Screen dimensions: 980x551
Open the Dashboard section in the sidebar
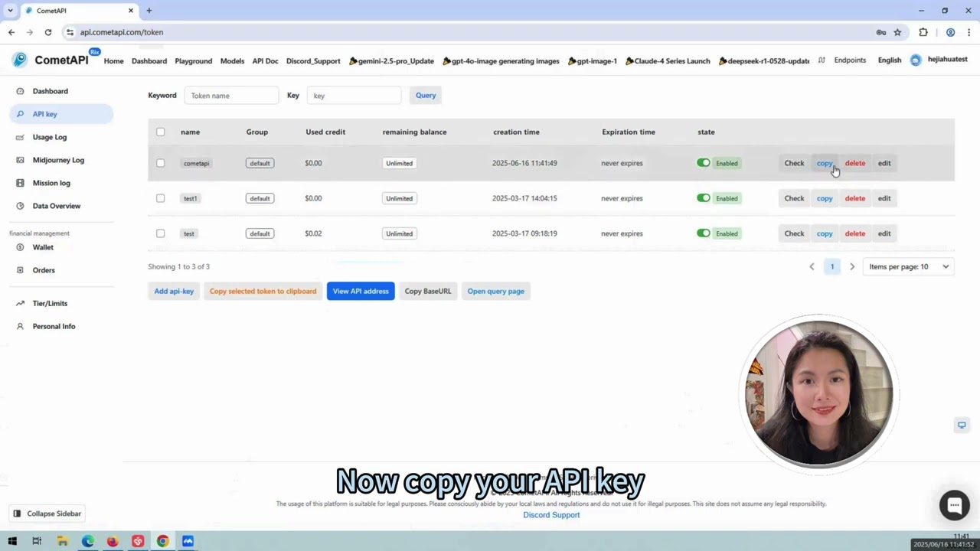coord(50,91)
